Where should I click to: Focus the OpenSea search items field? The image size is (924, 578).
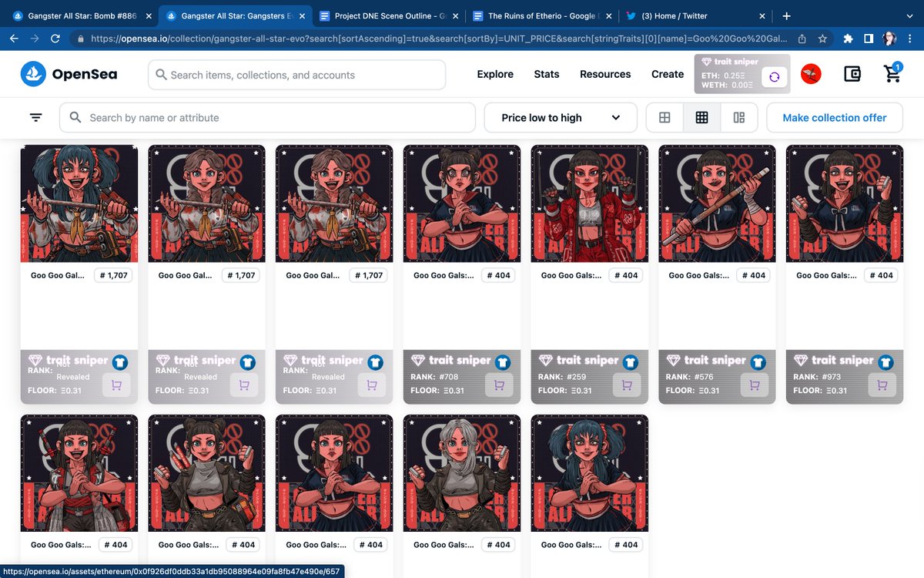coord(297,75)
